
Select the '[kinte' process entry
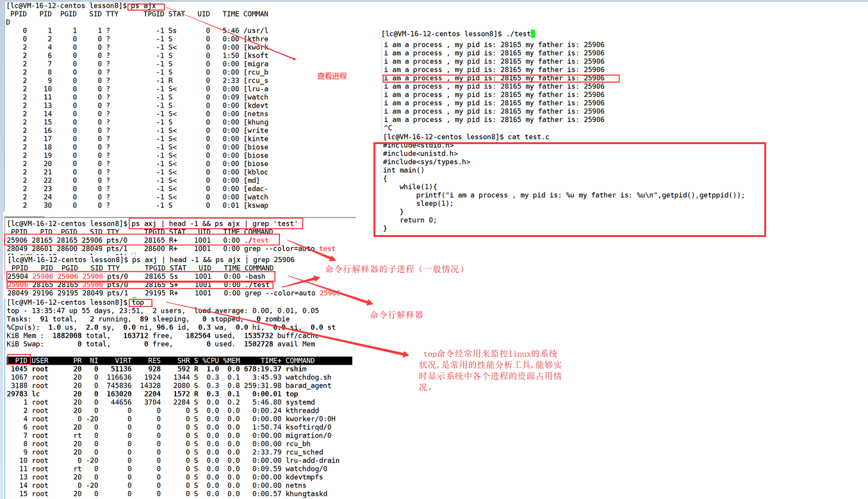[256, 139]
